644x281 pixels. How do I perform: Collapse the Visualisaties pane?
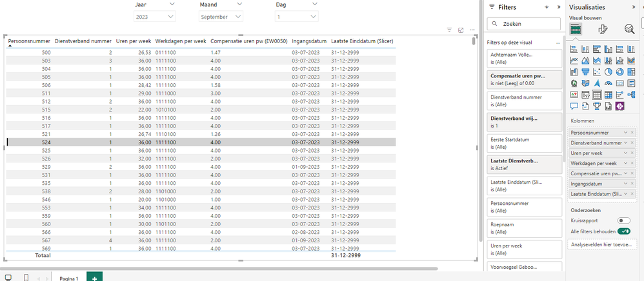pyautogui.click(x=633, y=7)
